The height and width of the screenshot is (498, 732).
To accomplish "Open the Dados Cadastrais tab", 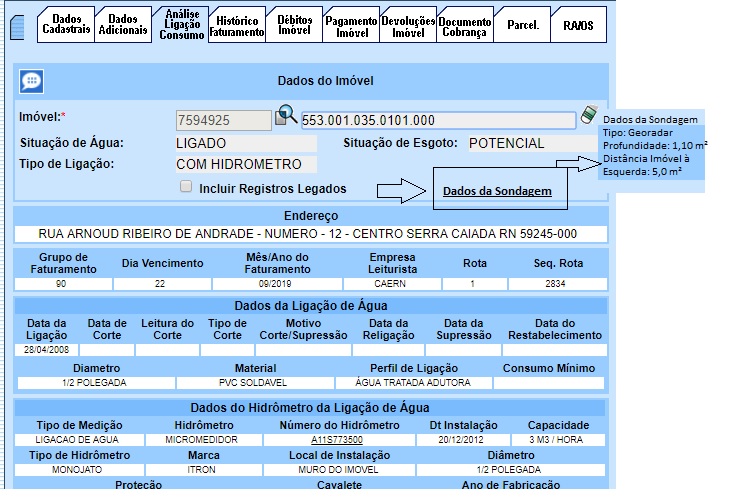I will tap(66, 24).
